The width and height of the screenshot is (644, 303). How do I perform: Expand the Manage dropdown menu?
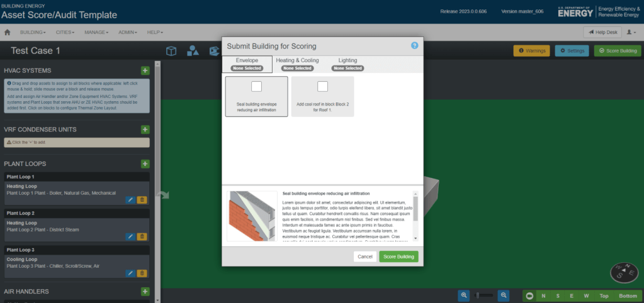pos(96,32)
